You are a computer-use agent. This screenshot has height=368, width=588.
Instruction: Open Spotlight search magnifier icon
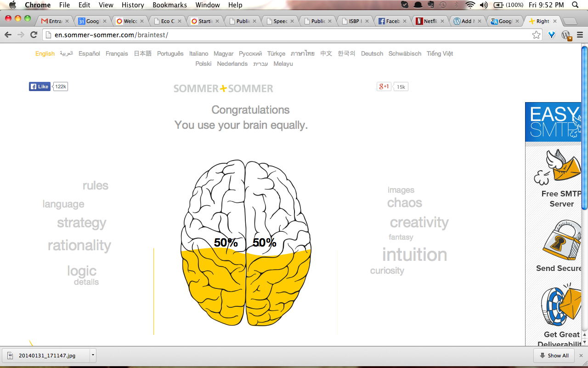[x=575, y=5]
